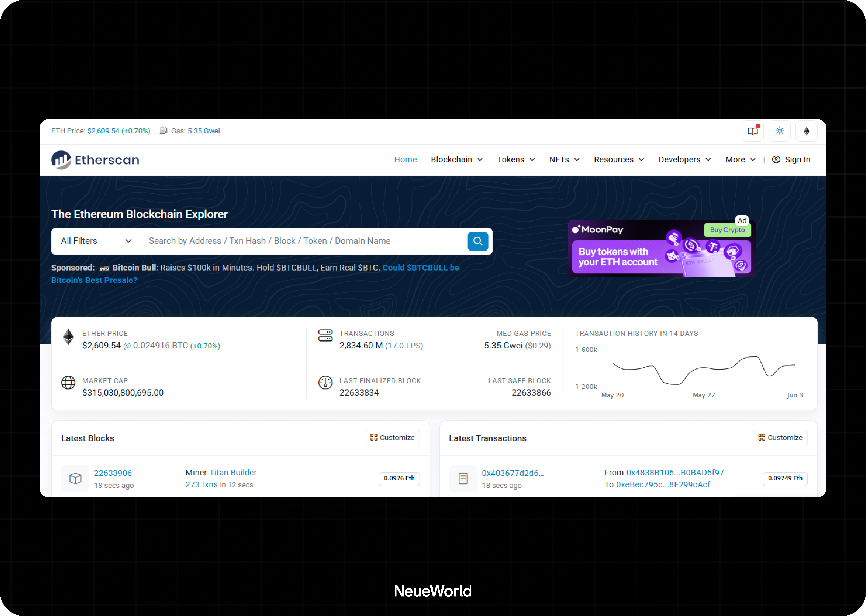This screenshot has height=616, width=866.
Task: Open the All Filters dropdown
Action: 96,241
